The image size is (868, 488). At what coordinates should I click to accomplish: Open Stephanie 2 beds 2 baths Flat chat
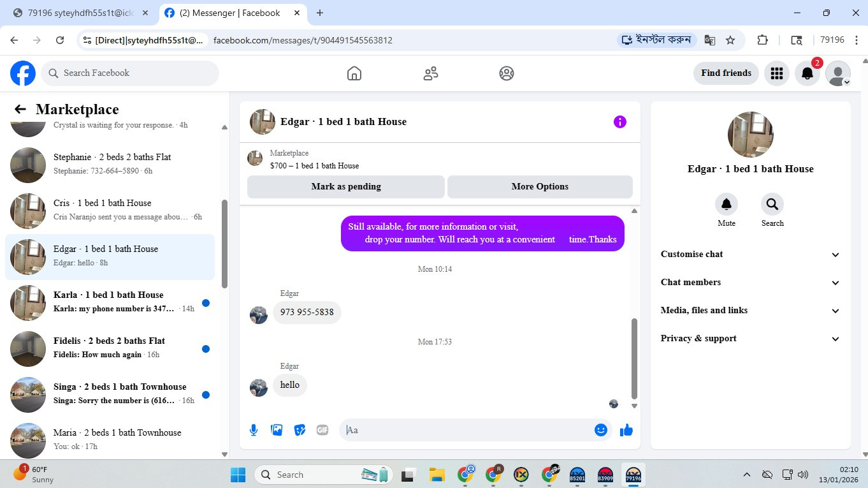coord(110,164)
